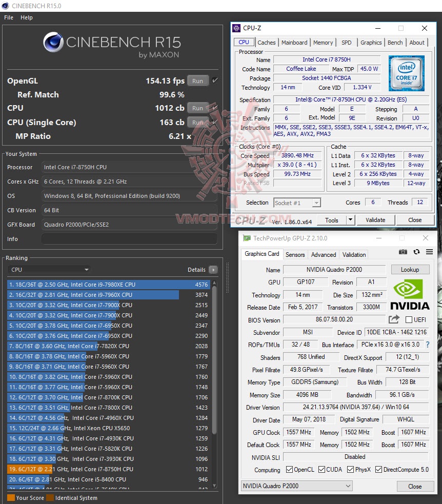Screen dimensions: 442x504
Task: Click Tools button in CPU-Z
Action: (x=331, y=220)
